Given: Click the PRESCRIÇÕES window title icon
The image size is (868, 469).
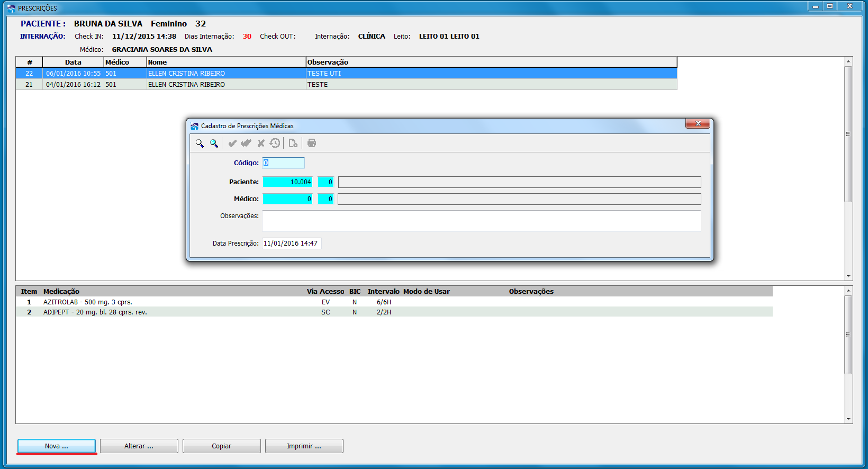Looking at the screenshot, I should tap(11, 8).
